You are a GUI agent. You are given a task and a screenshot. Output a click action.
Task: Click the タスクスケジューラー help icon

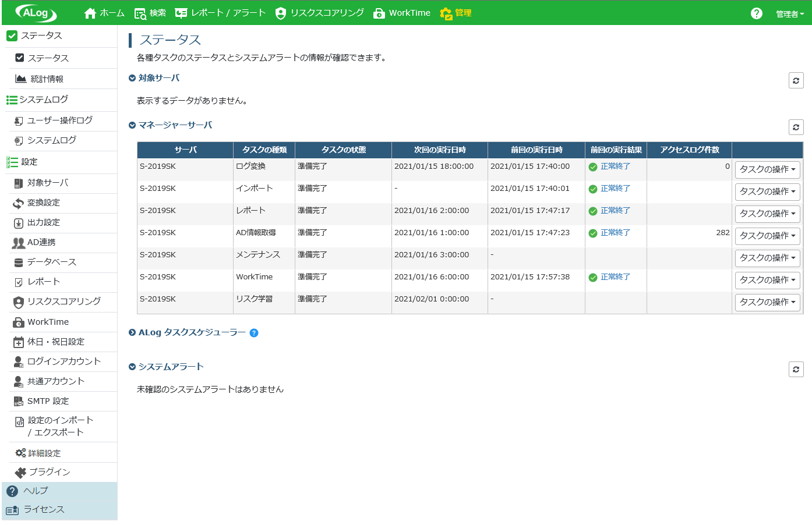coord(254,333)
